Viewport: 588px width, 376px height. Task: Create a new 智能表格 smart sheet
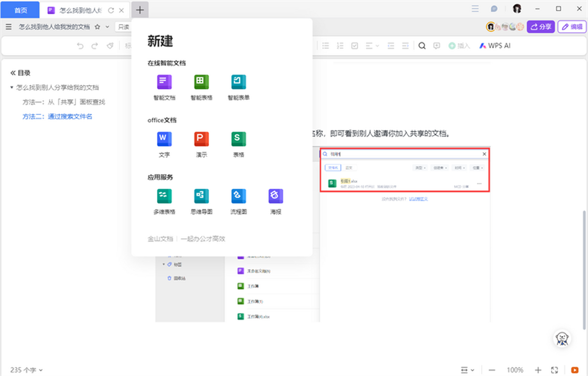tap(201, 82)
